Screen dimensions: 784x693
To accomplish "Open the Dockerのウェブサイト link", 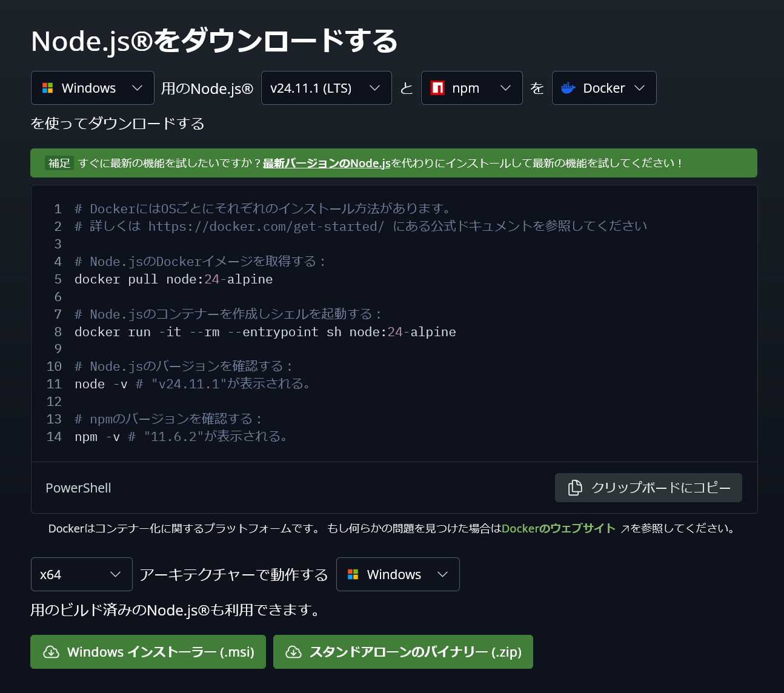I will coord(557,528).
